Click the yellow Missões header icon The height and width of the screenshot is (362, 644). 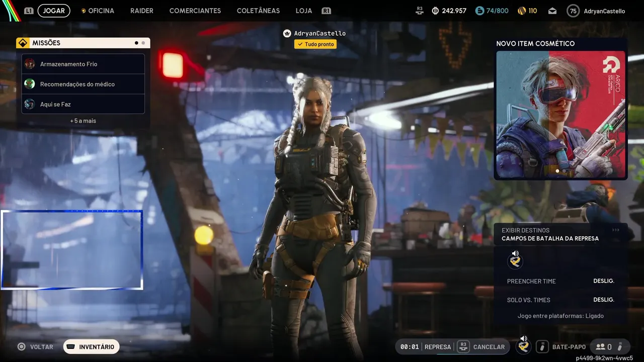(22, 43)
